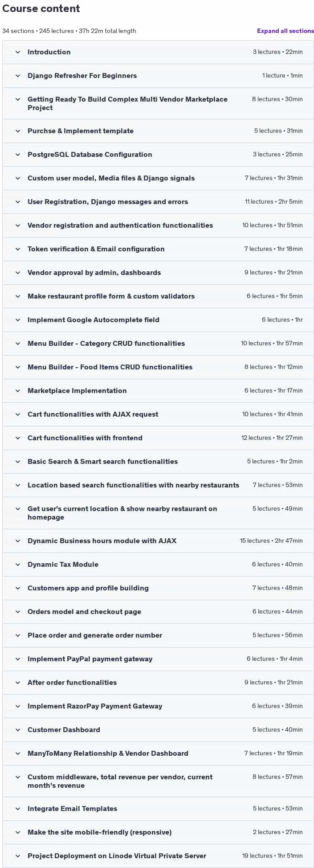This screenshot has width=314, height=868.
Task: Expand the Introduction section chevron
Action: [x=18, y=52]
